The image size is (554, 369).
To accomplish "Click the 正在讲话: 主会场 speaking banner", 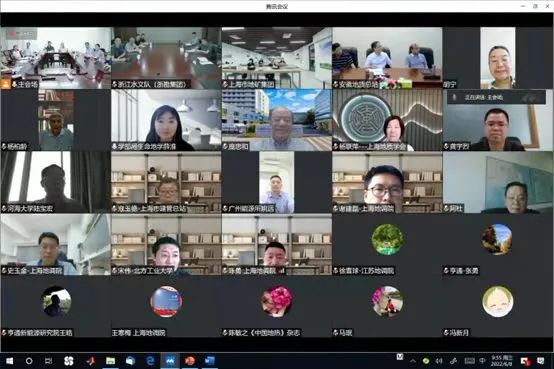I will (x=496, y=97).
